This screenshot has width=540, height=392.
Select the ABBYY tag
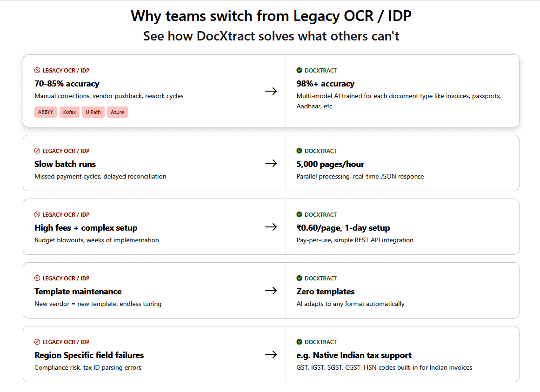pyautogui.click(x=46, y=112)
